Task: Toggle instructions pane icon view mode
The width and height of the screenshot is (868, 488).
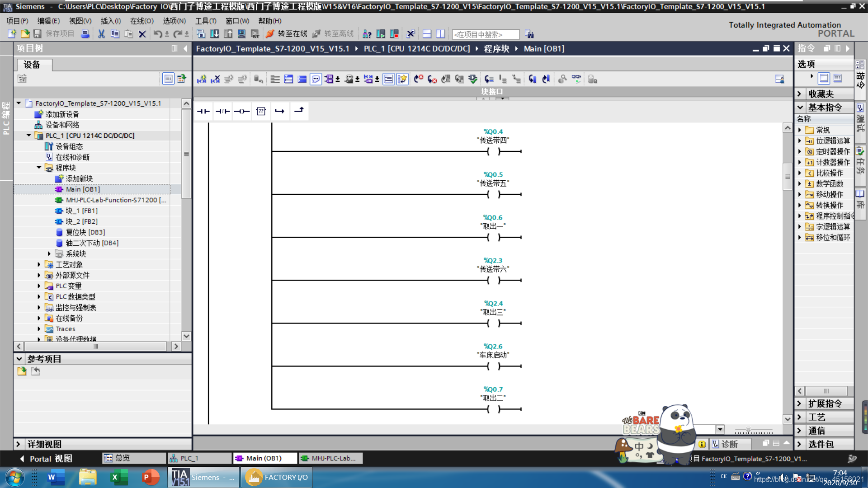Action: pyautogui.click(x=824, y=78)
